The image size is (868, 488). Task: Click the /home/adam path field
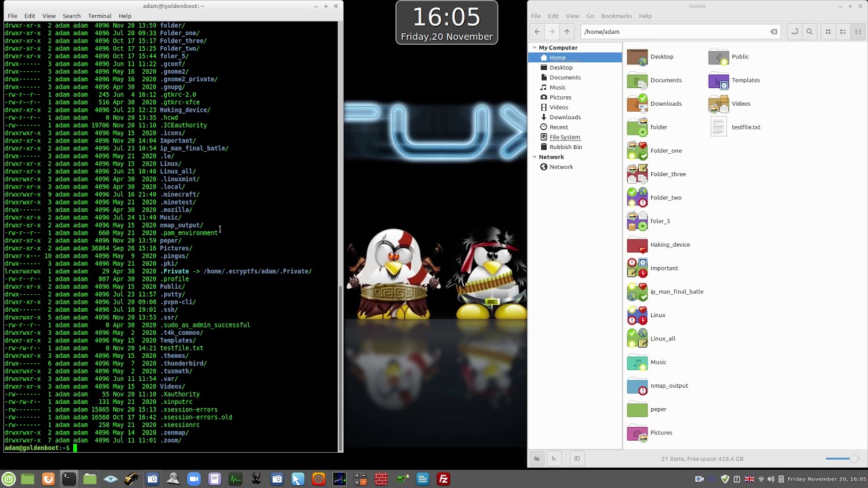(680, 31)
